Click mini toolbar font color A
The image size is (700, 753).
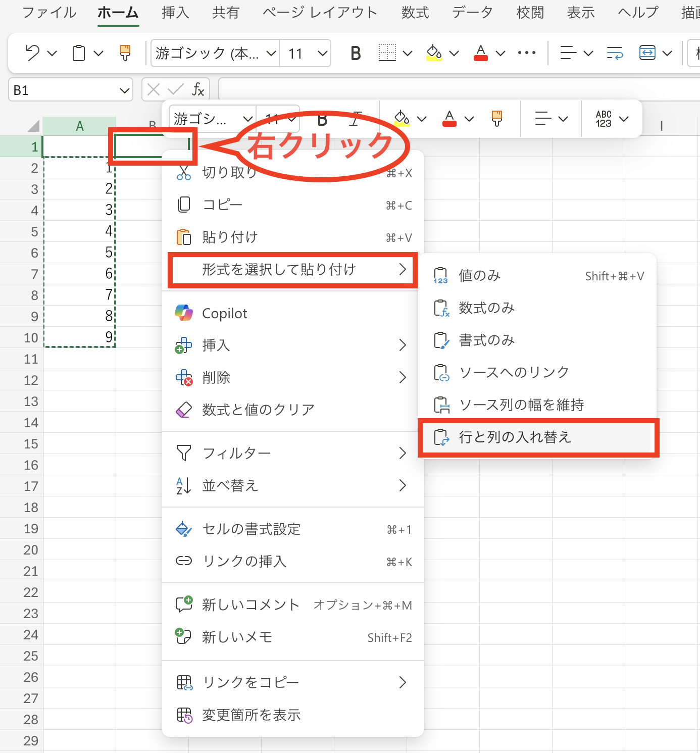point(449,119)
